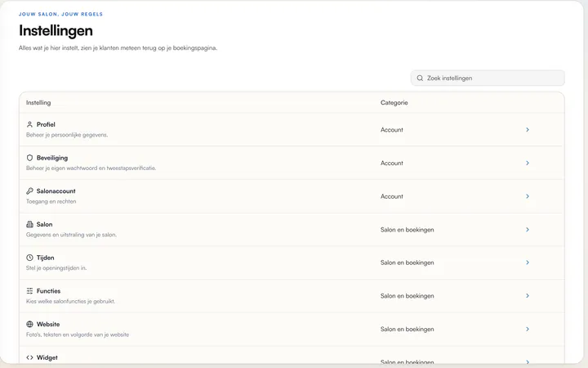Focus the Zoek instellingen search field

(x=488, y=79)
